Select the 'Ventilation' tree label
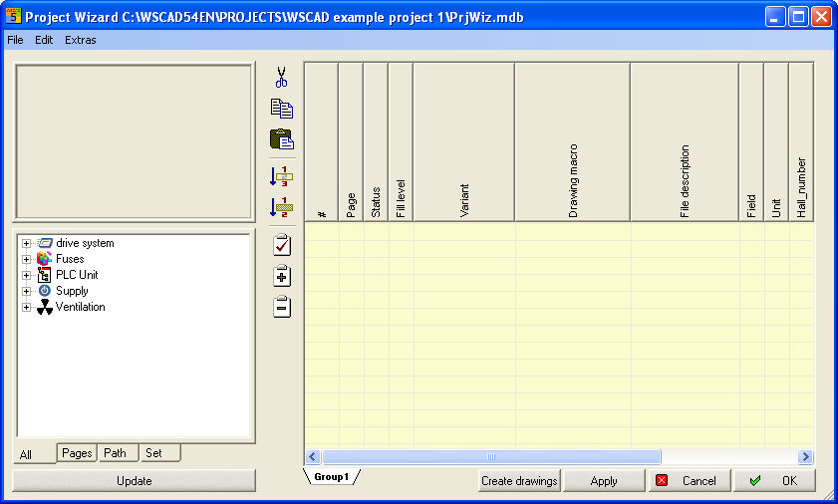Viewport: 838px width, 504px height. (81, 307)
